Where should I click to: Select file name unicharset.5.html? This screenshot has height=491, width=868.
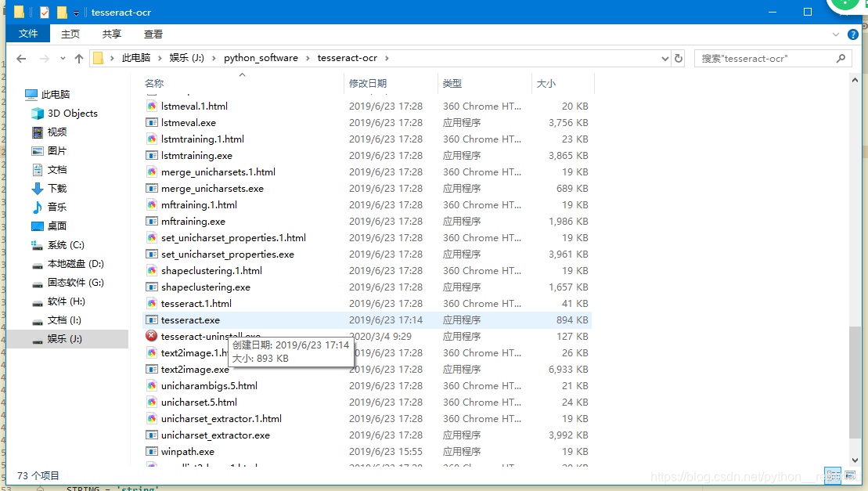(x=200, y=403)
